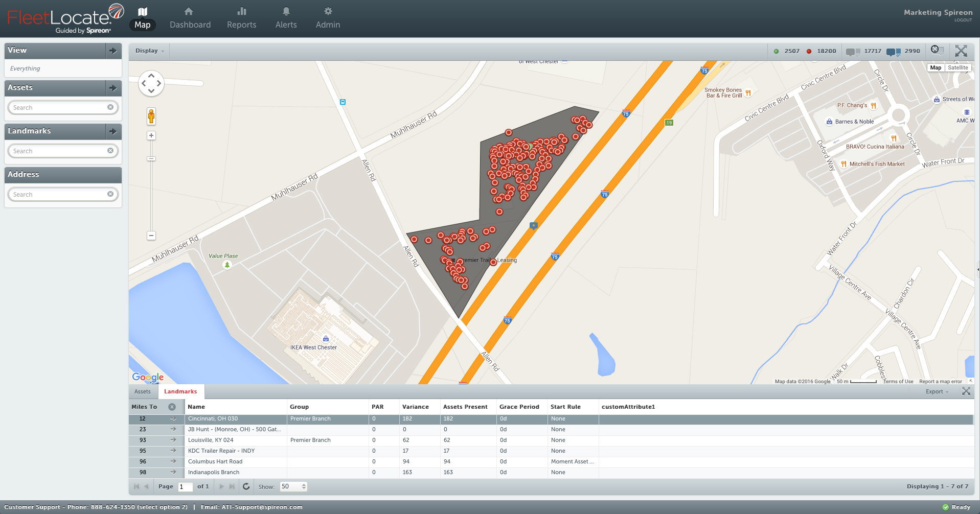Click Mitchell's Fish Market restaurant icon

[x=844, y=164]
